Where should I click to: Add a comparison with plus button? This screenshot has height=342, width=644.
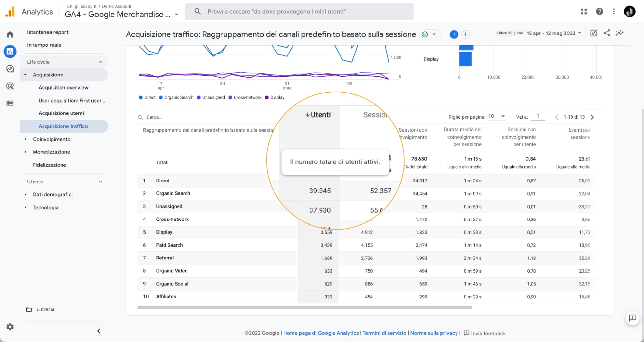[466, 34]
